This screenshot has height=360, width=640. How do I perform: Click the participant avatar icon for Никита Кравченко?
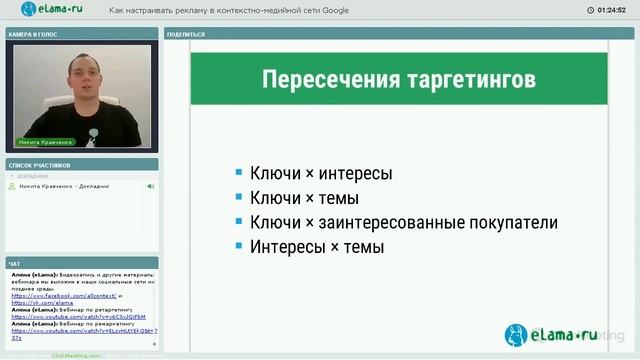[x=12, y=186]
